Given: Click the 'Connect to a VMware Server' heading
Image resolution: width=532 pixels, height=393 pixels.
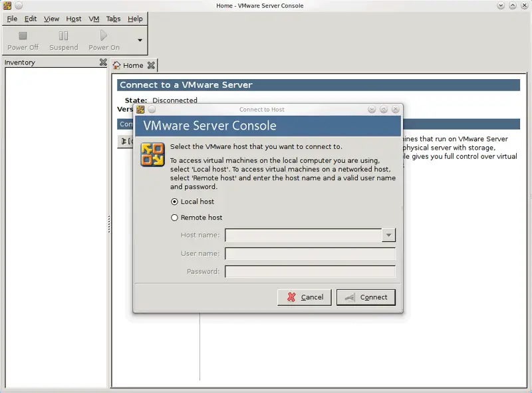Looking at the screenshot, I should [186, 85].
